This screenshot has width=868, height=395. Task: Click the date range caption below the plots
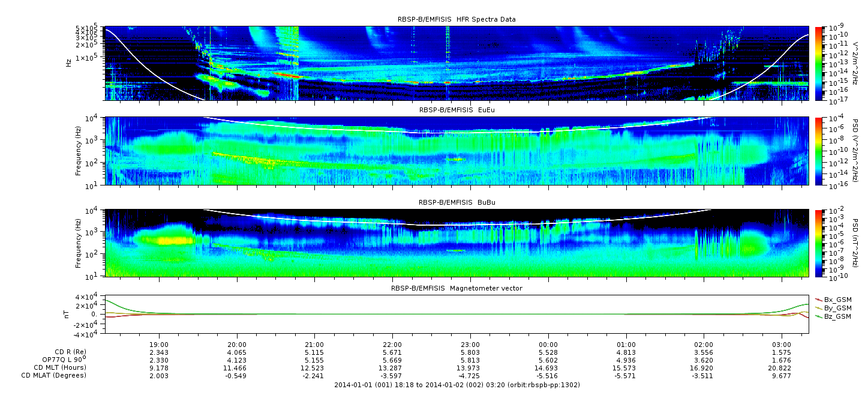tap(456, 385)
